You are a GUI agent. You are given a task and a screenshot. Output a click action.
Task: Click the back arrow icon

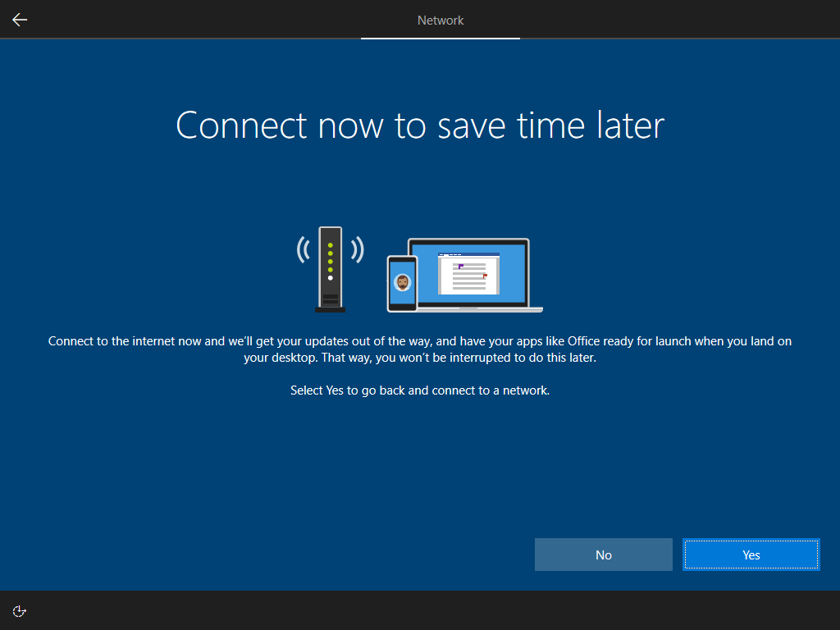tap(20, 20)
